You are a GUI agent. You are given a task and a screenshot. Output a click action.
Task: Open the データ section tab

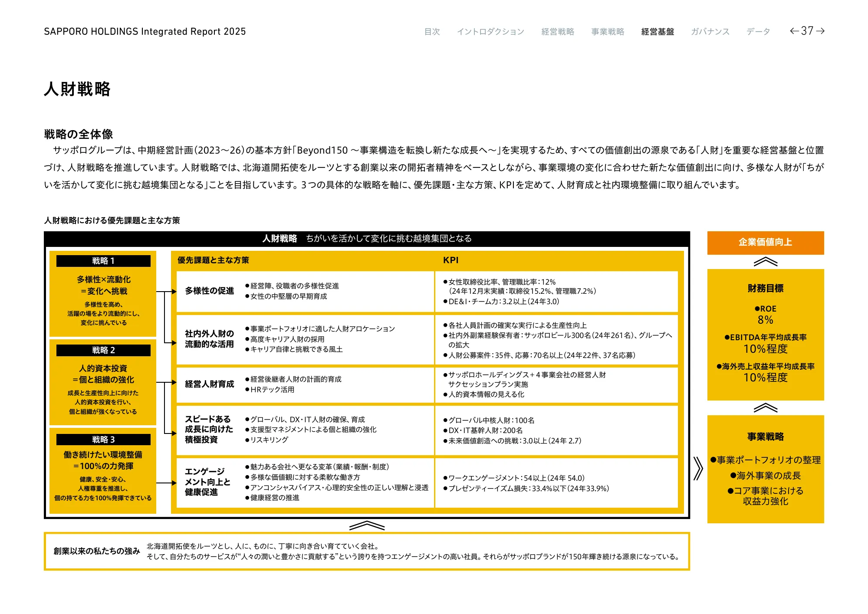pos(758,32)
